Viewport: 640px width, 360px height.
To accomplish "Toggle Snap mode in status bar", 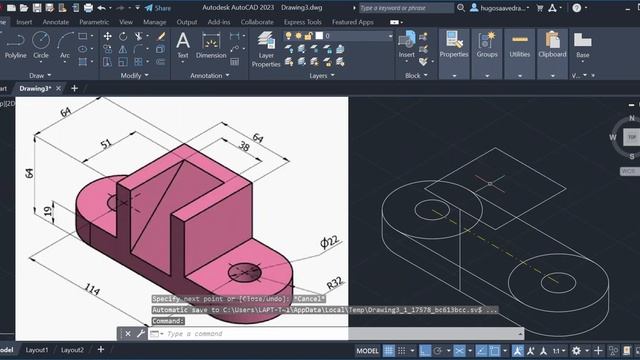I will tap(402, 351).
